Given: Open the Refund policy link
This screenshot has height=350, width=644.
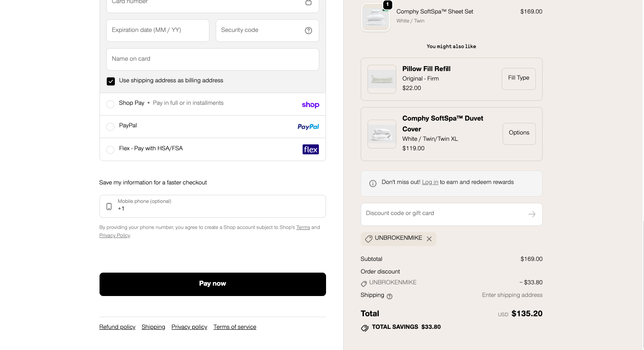Looking at the screenshot, I should tap(117, 327).
